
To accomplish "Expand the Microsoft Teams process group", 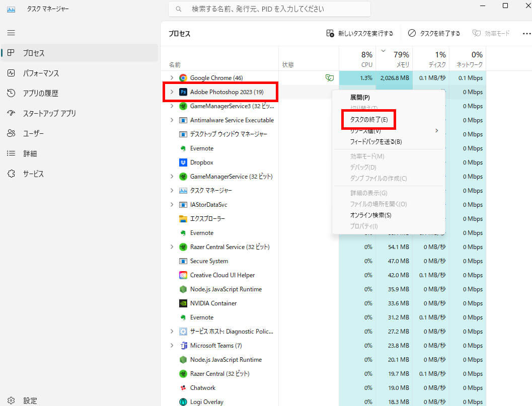I will click(x=172, y=346).
